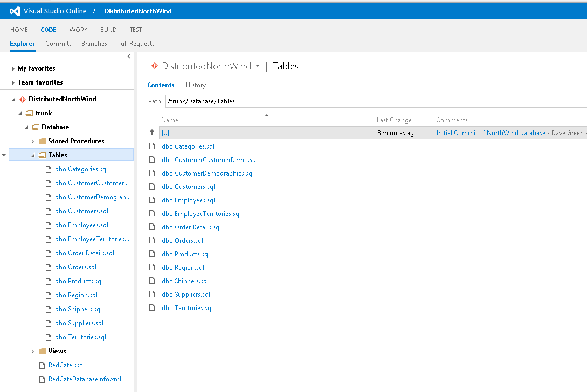Sort by the Name column header
587x392 pixels.
pyautogui.click(x=170, y=120)
